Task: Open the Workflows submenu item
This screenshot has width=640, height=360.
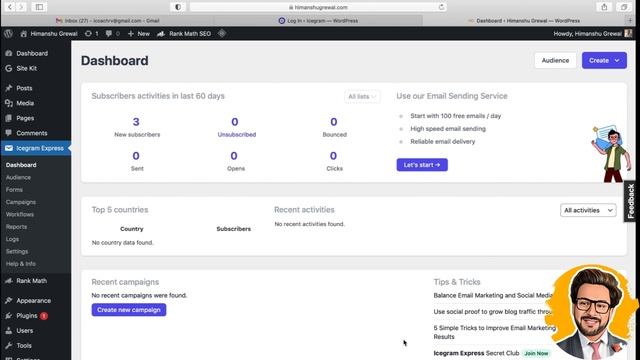Action: (x=20, y=214)
